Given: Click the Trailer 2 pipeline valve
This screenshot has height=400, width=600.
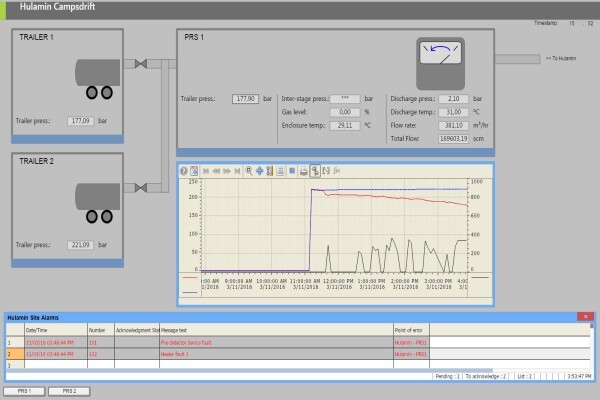Looking at the screenshot, I should pyautogui.click(x=141, y=188).
